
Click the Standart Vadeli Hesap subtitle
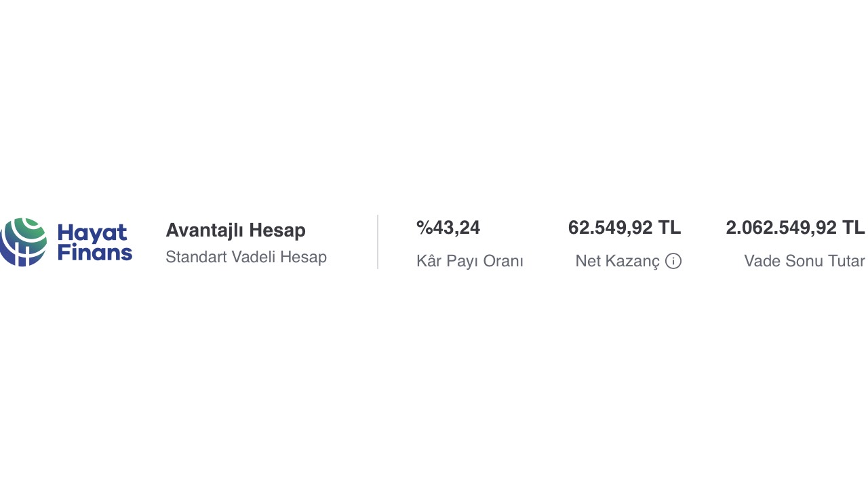246,258
